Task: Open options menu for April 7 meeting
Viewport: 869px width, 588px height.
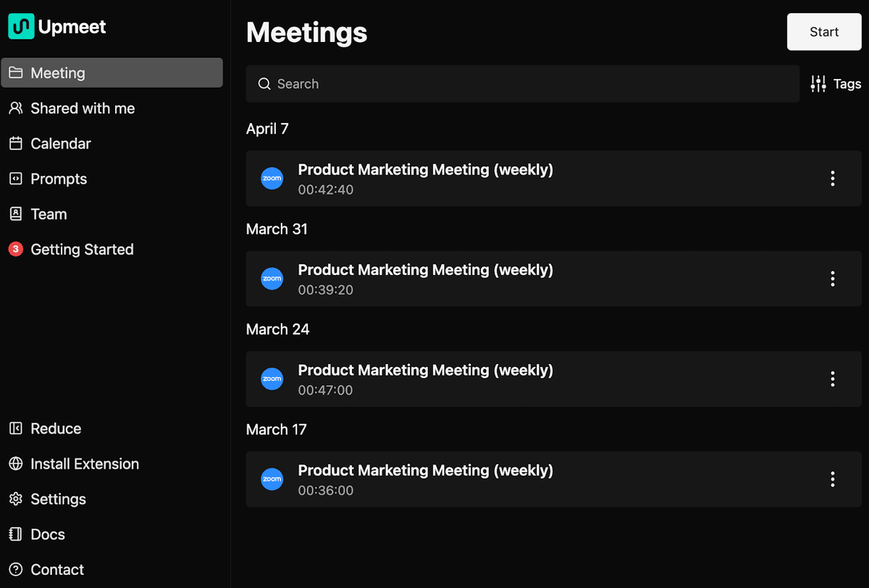Action: point(833,178)
